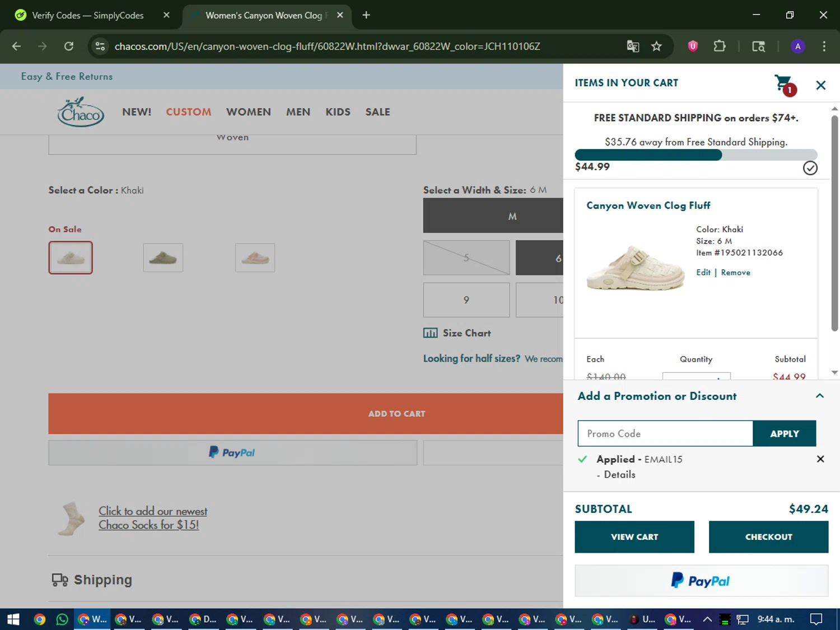Select the green color swatch

(163, 258)
